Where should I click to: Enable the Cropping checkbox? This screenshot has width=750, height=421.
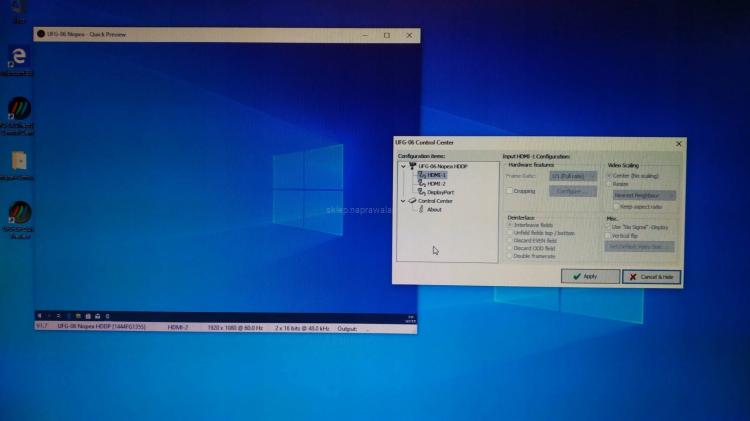coord(510,191)
